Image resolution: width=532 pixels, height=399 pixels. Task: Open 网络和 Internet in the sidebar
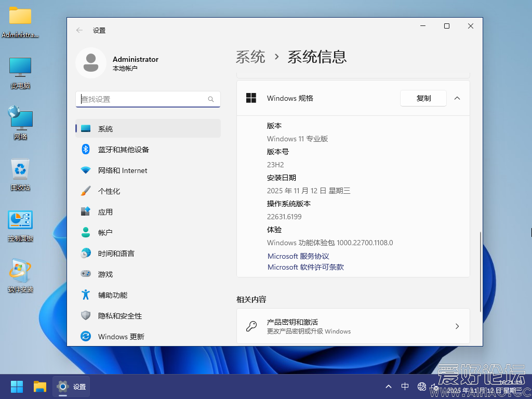click(148, 170)
